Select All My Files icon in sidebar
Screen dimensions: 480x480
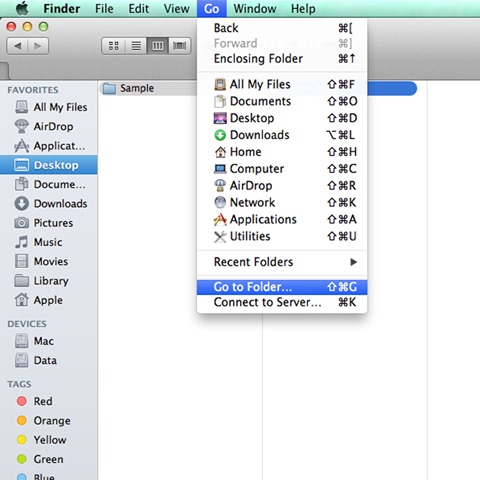click(22, 107)
